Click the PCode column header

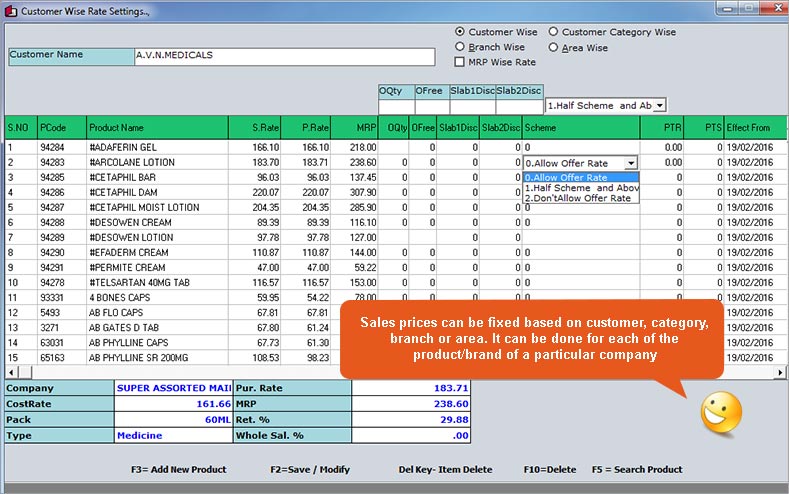pyautogui.click(x=62, y=127)
